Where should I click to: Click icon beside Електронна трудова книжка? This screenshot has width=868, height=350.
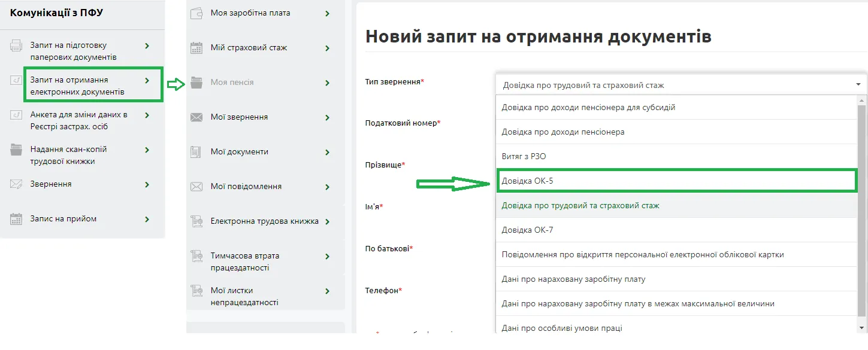[x=196, y=221]
